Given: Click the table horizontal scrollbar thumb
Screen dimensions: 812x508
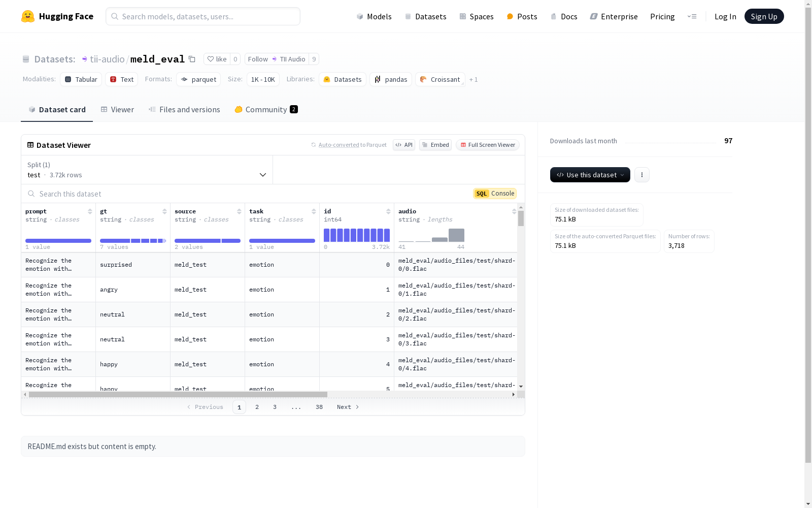Looking at the screenshot, I should 178,394.
